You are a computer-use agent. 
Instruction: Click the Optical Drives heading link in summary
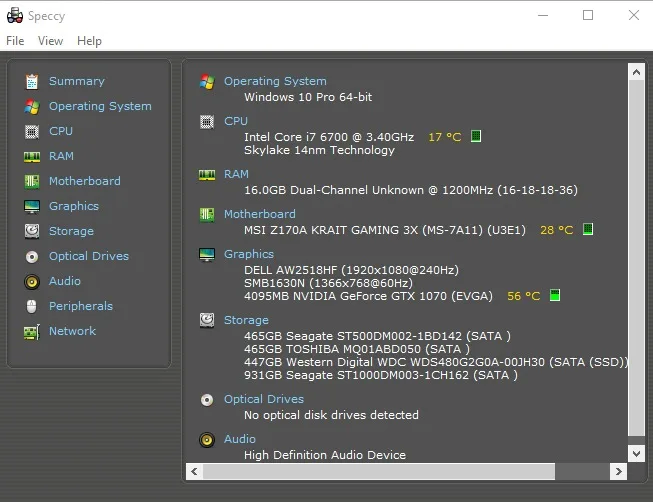pyautogui.click(x=264, y=399)
